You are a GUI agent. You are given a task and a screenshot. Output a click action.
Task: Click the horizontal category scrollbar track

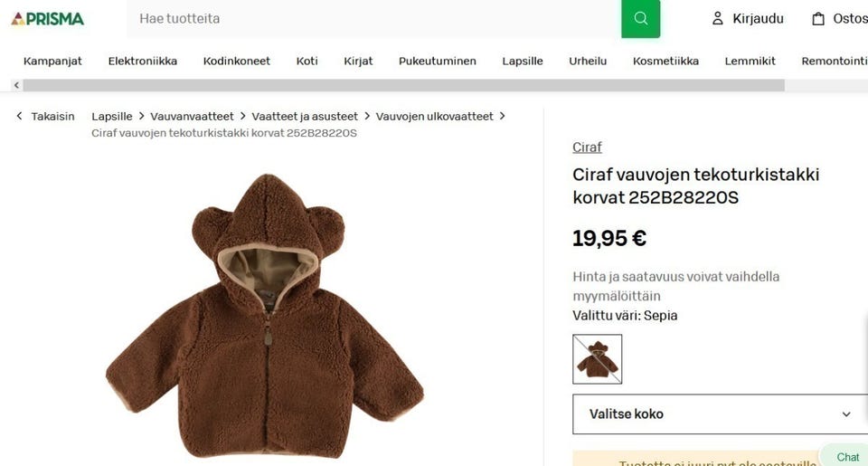tap(403, 85)
